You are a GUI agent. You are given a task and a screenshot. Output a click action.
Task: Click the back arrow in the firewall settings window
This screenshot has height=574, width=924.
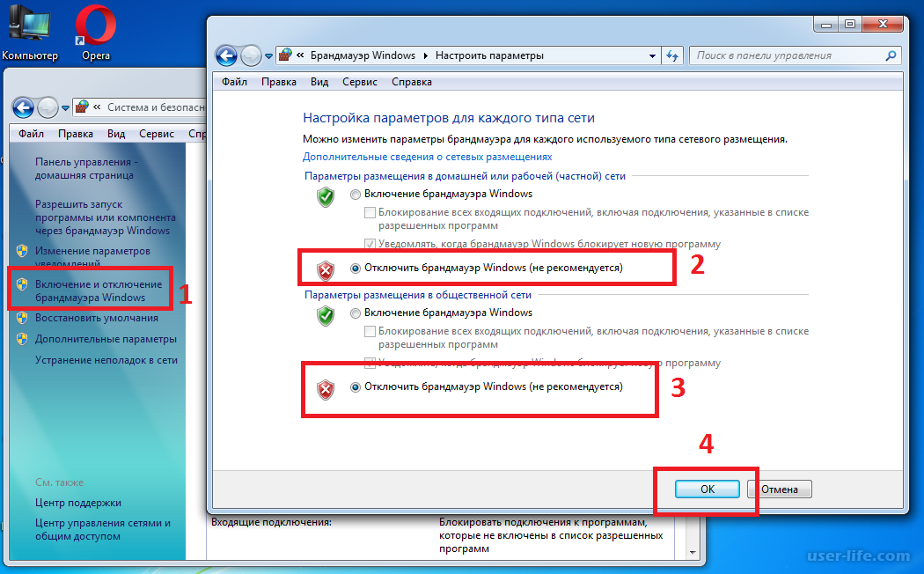[x=226, y=55]
